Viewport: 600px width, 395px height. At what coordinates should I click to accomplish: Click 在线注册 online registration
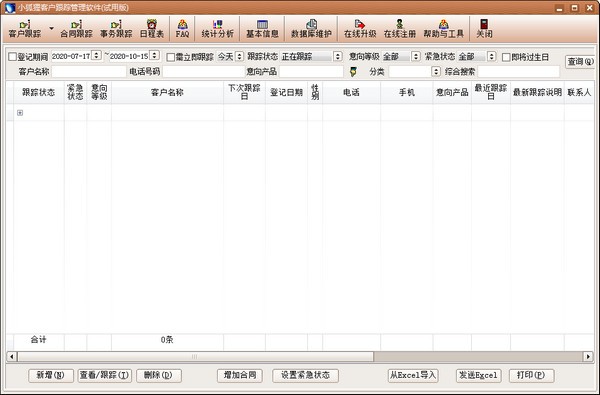pyautogui.click(x=399, y=29)
